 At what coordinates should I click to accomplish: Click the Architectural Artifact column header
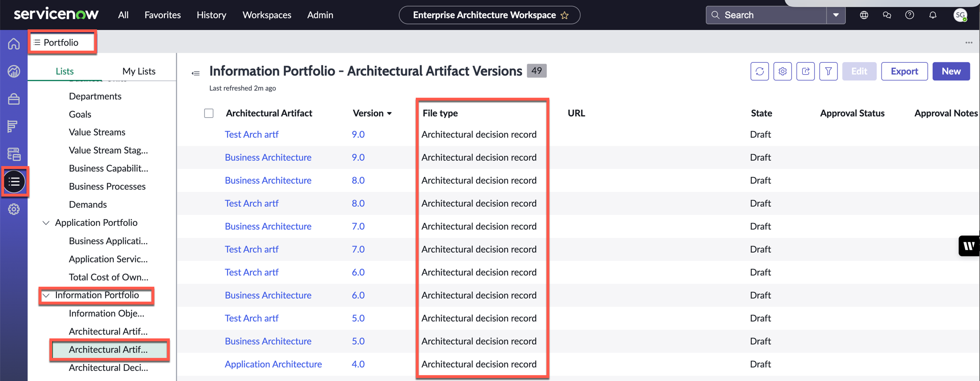(269, 113)
